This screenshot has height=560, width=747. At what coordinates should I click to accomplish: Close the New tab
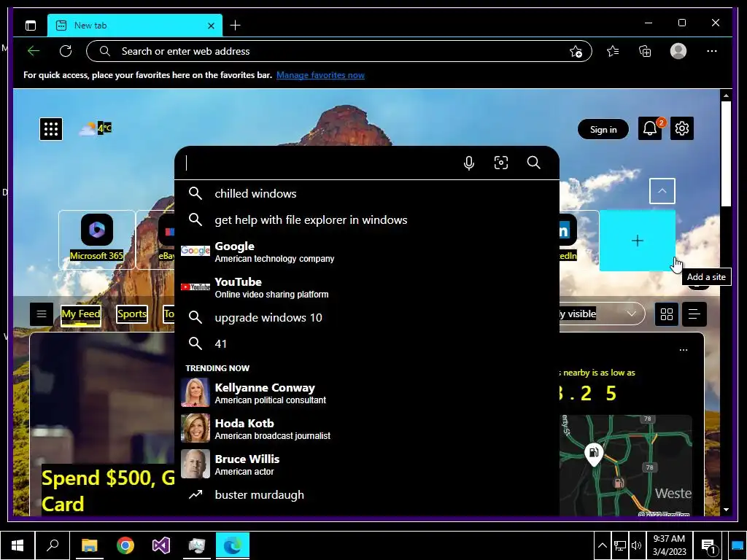211,26
